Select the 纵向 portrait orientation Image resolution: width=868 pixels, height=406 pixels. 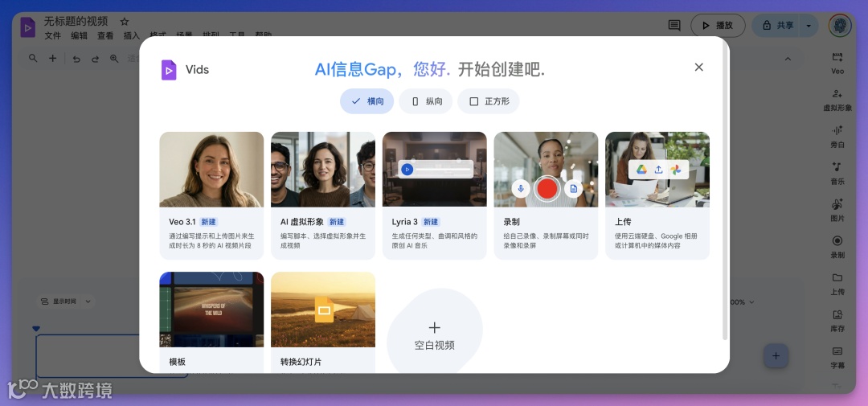426,101
